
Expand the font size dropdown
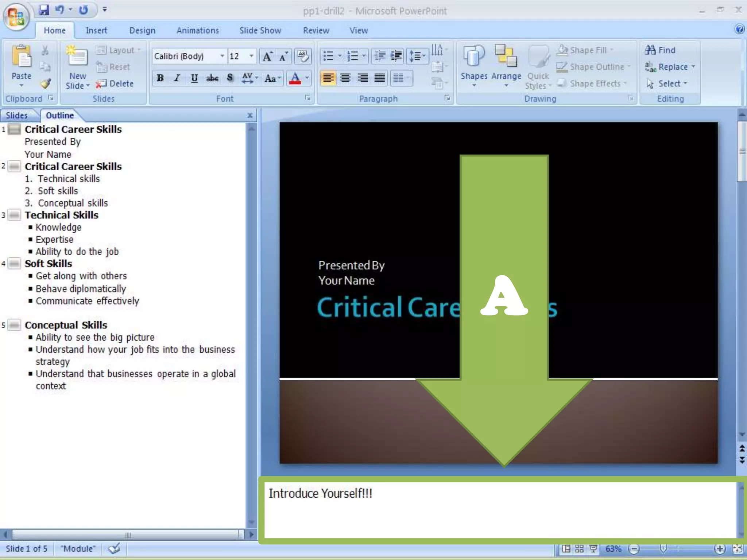pyautogui.click(x=251, y=56)
